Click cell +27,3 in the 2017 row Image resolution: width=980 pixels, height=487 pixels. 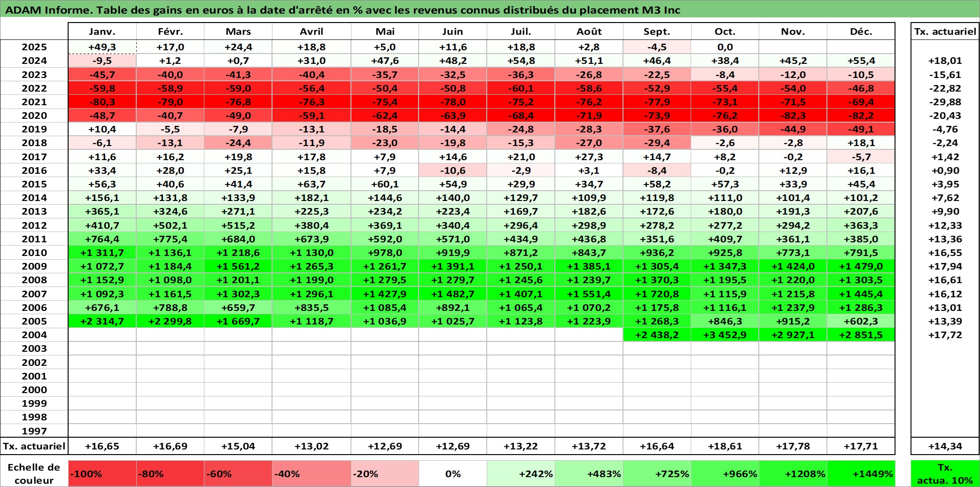coord(589,157)
